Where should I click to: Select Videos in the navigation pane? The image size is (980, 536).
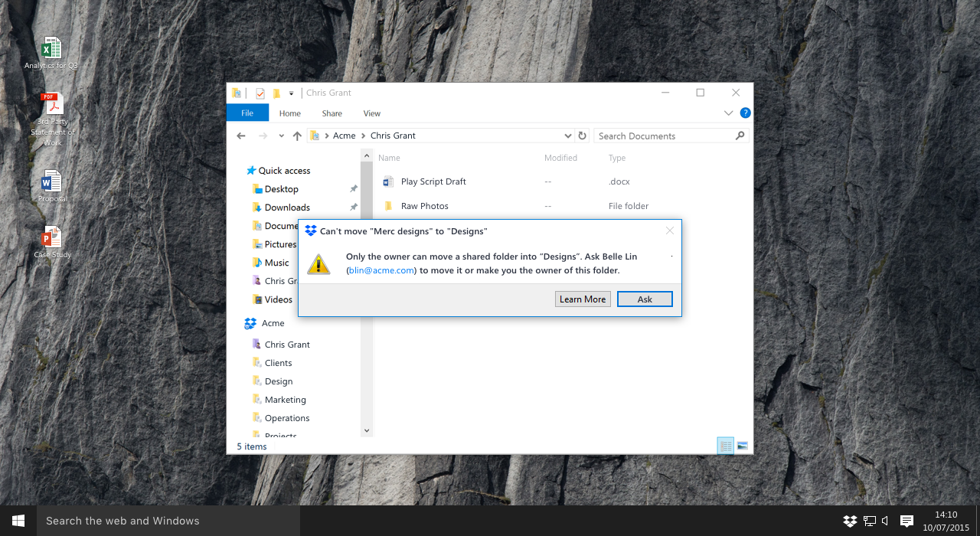pos(279,299)
